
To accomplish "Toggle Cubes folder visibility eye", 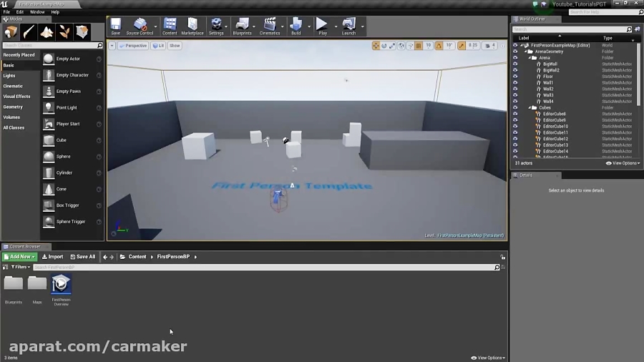I will (515, 107).
